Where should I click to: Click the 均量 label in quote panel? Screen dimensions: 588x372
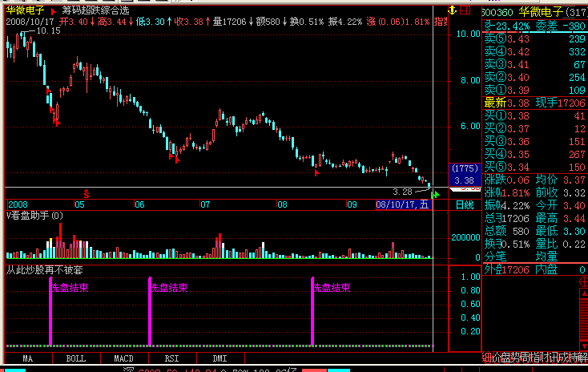click(547, 257)
